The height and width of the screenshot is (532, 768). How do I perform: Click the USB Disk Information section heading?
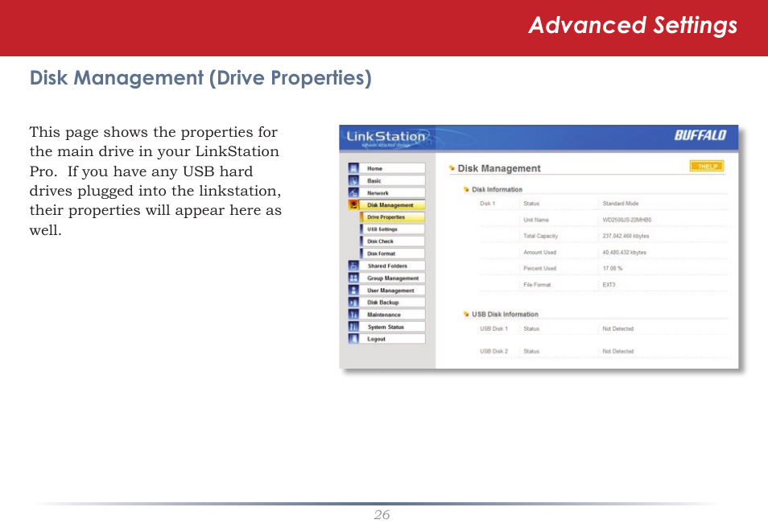(505, 314)
